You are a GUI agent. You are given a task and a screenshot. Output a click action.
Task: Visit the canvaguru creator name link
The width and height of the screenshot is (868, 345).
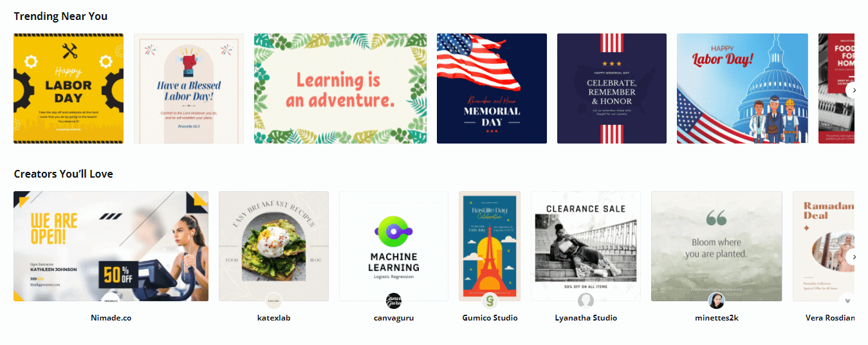(394, 318)
